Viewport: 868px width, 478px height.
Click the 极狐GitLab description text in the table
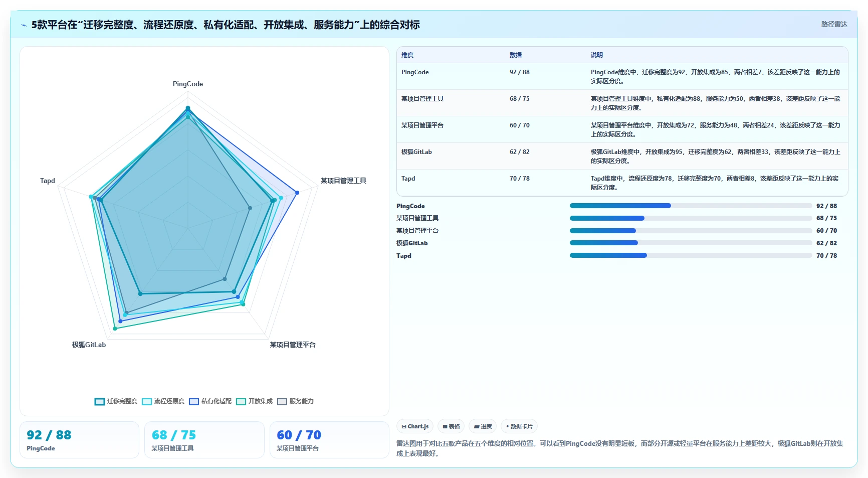715,156
